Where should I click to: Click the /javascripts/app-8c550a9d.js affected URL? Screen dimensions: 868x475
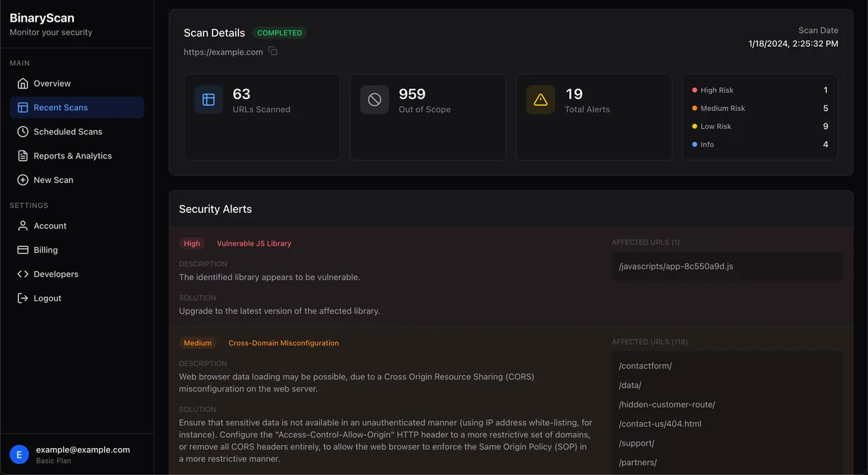pos(676,266)
